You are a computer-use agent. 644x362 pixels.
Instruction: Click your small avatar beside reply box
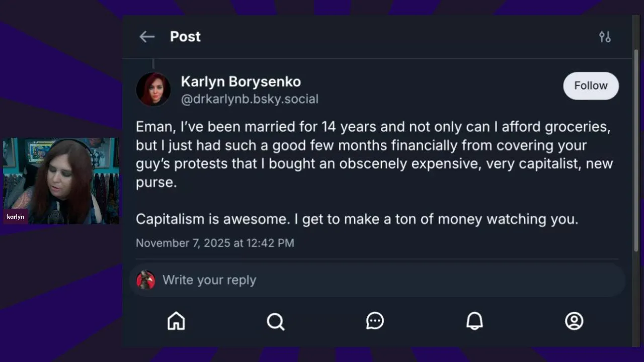coord(146,280)
